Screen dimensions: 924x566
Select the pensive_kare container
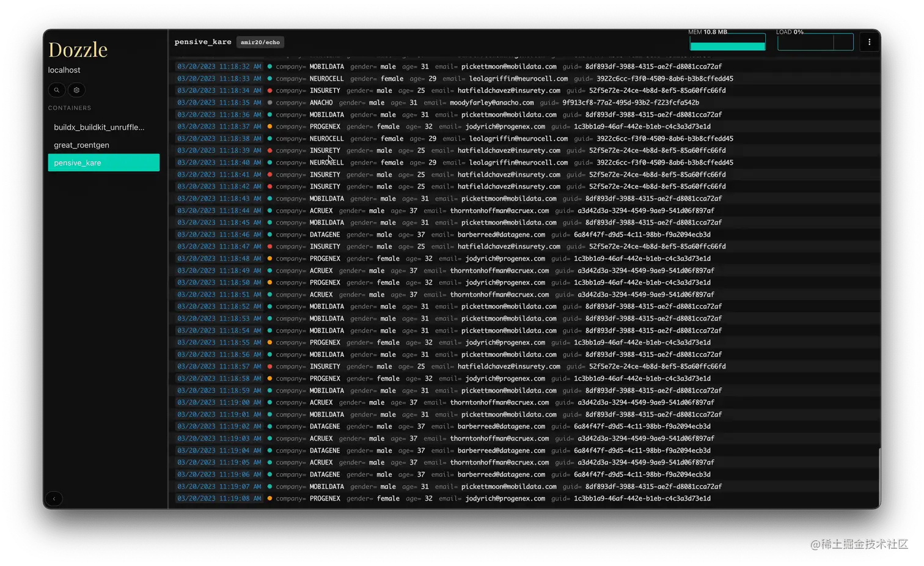click(103, 163)
